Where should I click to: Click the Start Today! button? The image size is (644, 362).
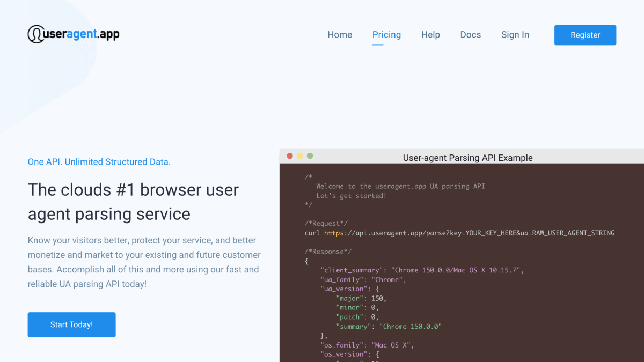coord(71,324)
